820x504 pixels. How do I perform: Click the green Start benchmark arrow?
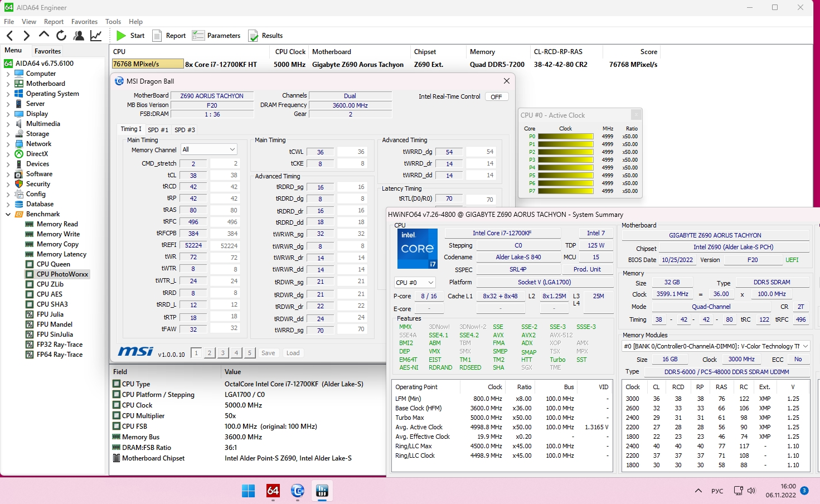click(121, 36)
